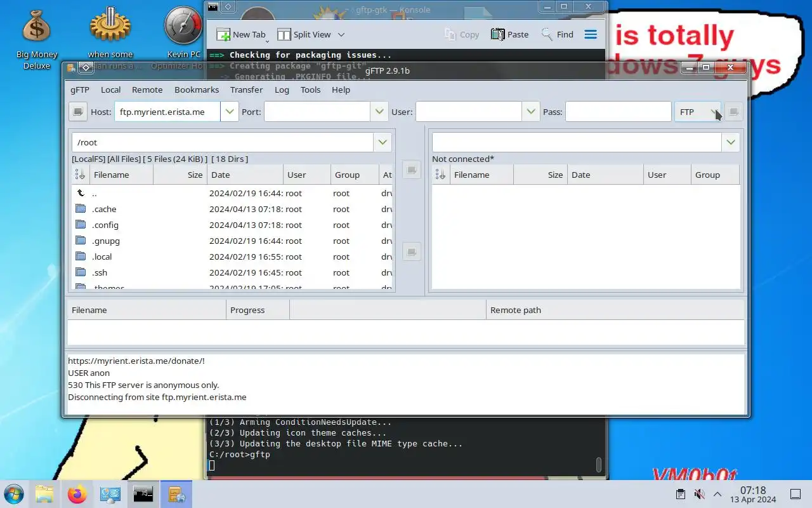
Task: Open the Start menu orb
Action: 14,494
